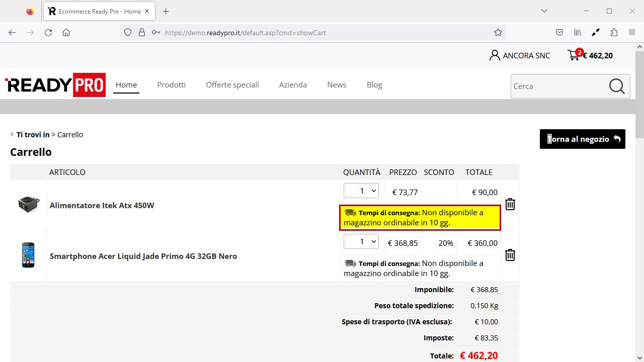Click the 0,150 Kg shipping weight
Screen dimensions: 644x362
[x=484, y=306]
